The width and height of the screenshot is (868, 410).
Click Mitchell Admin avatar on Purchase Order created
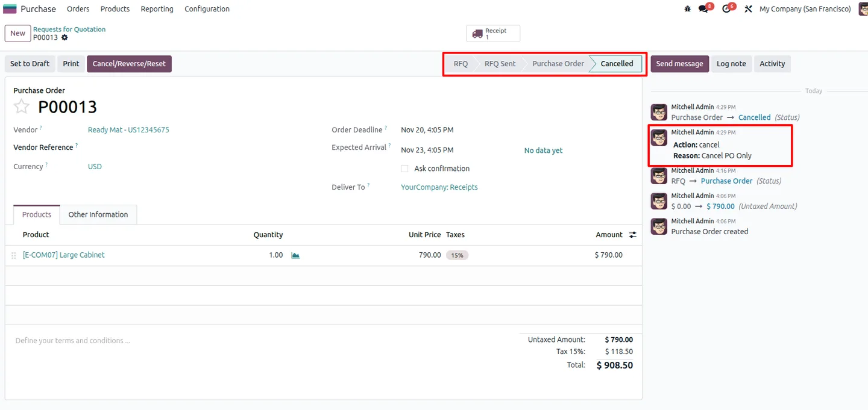(659, 226)
